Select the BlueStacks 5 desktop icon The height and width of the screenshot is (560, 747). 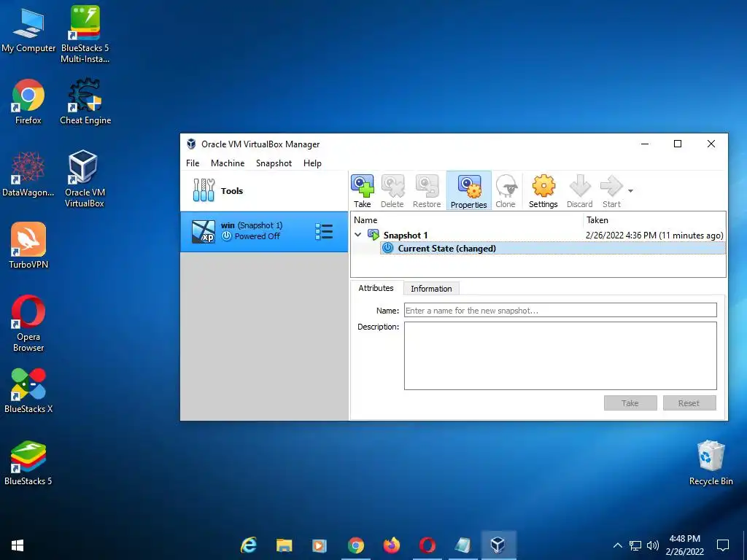[x=28, y=463]
